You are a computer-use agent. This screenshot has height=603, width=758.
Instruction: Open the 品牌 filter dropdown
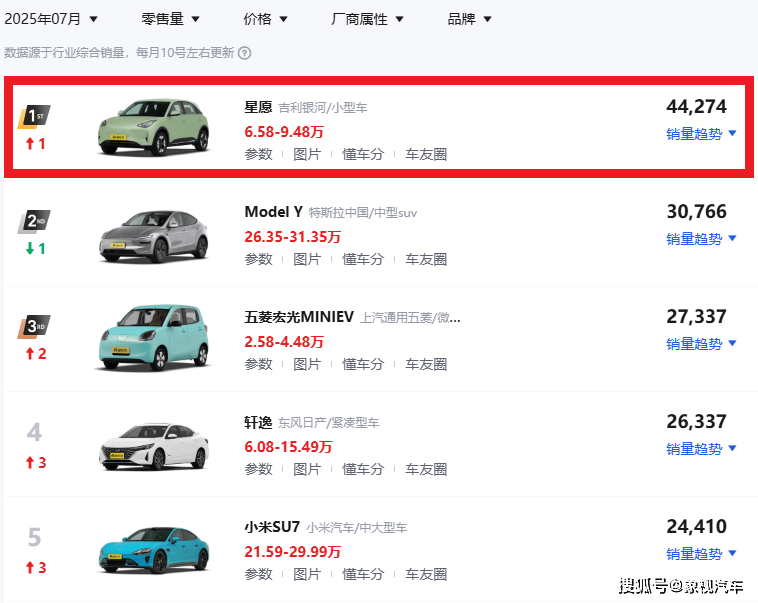tap(469, 19)
